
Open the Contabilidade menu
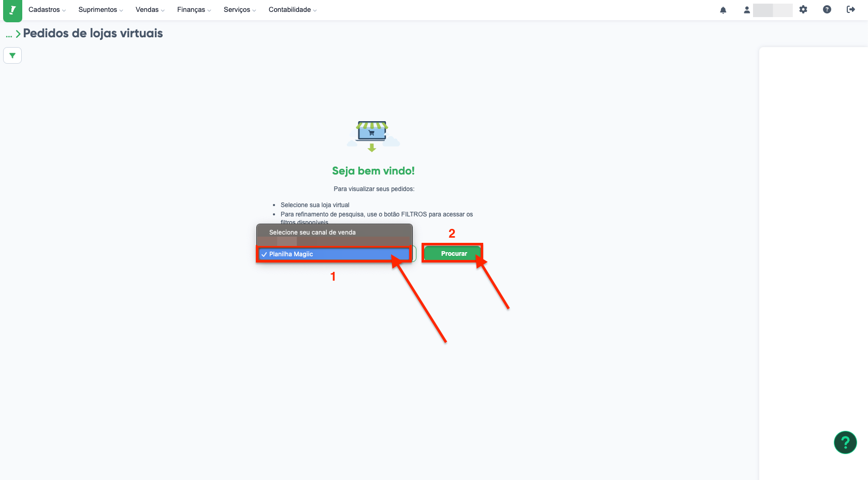[293, 10]
